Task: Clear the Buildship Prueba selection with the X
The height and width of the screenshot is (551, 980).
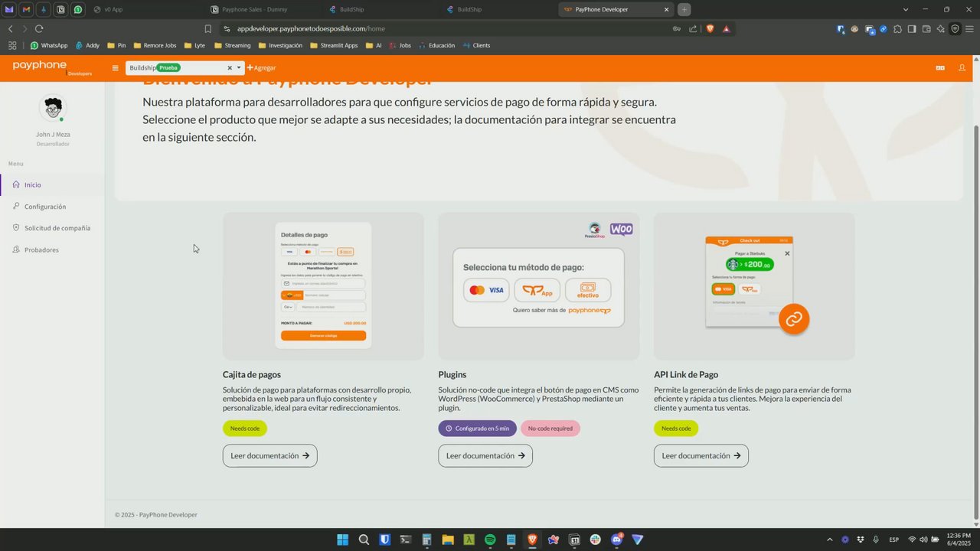Action: point(229,68)
